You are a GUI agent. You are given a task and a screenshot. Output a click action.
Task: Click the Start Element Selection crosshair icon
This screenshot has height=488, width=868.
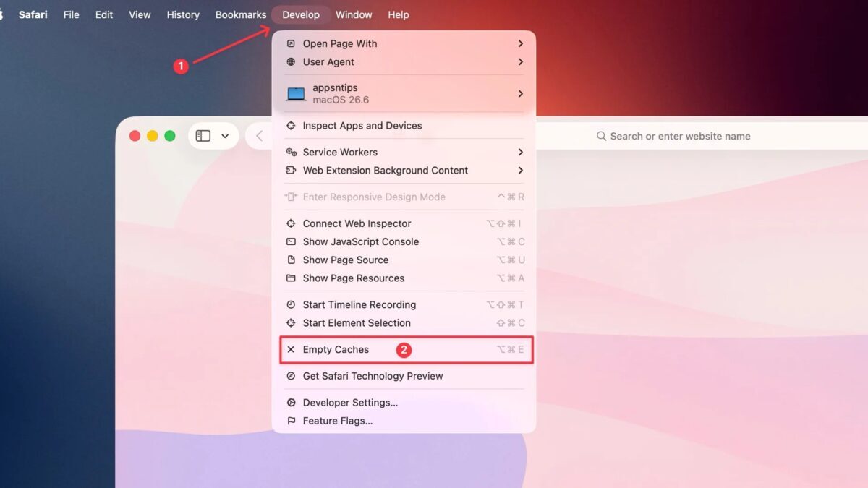[291, 323]
